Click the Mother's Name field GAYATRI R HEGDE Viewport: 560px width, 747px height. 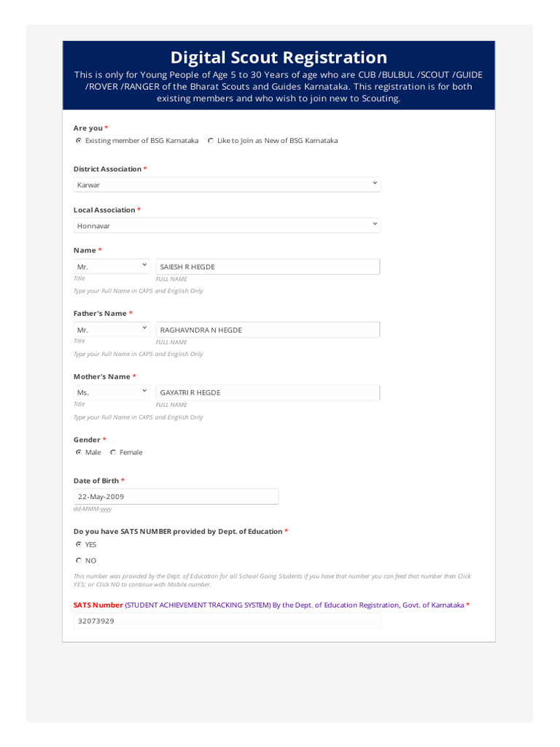click(x=268, y=392)
